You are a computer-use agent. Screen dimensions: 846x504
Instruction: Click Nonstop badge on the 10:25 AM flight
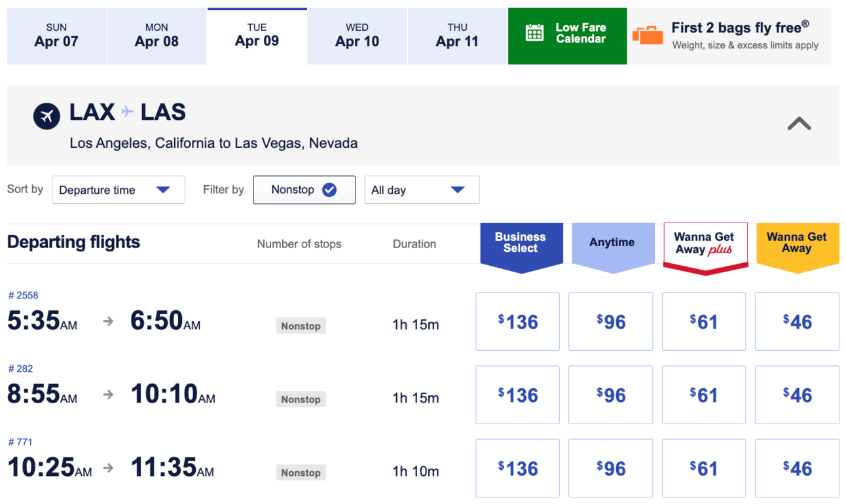[x=301, y=473]
